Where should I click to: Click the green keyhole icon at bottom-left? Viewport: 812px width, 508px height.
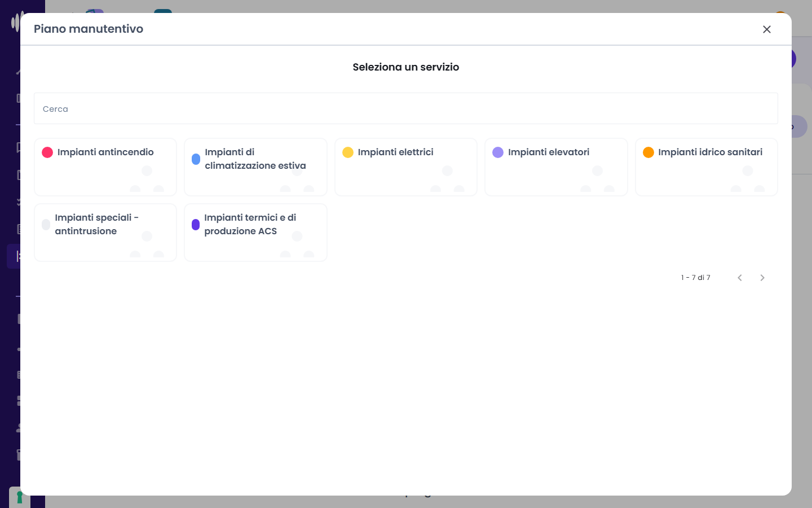(20, 497)
